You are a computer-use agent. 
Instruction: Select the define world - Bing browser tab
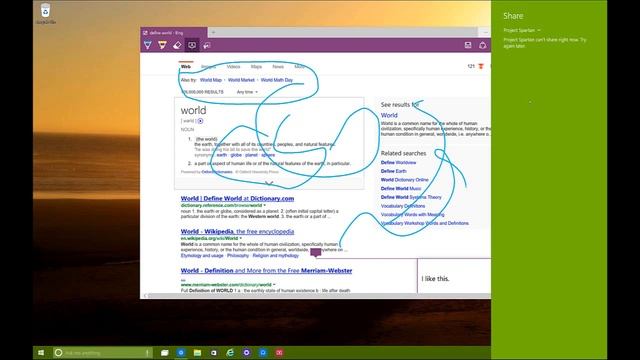[173, 33]
